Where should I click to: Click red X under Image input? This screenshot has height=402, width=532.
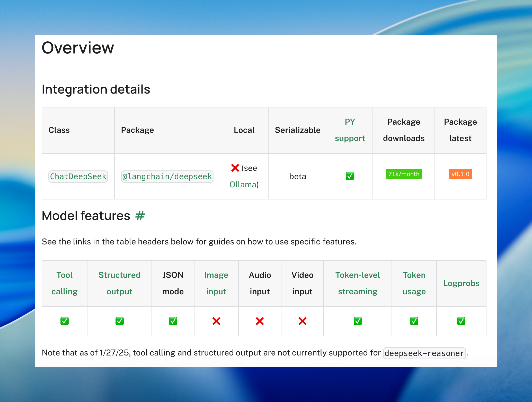tap(216, 321)
